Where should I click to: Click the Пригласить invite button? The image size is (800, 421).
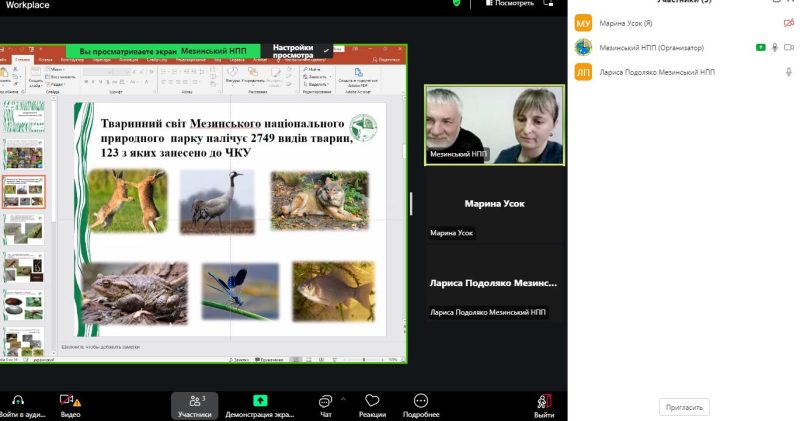point(685,407)
